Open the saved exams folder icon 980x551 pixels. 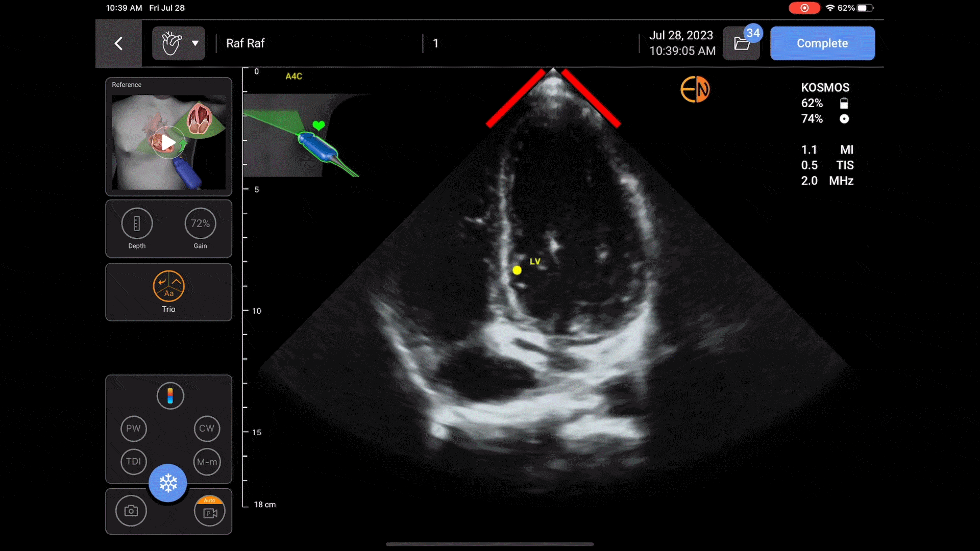[741, 43]
